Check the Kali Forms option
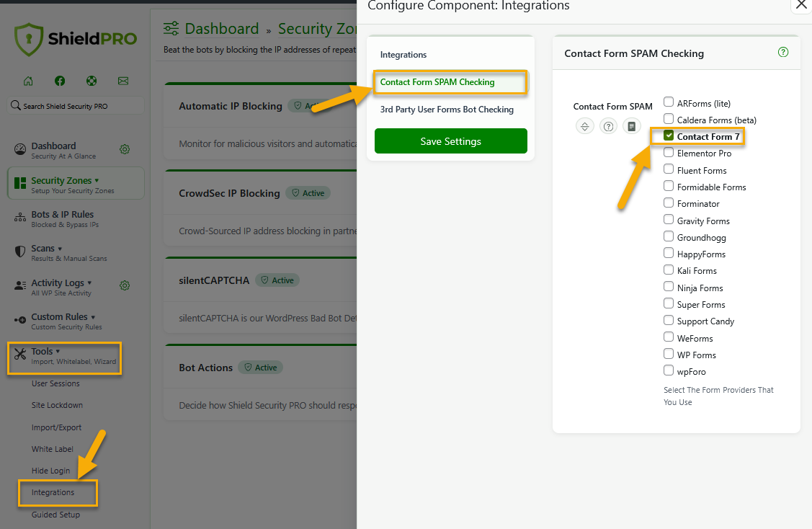This screenshot has width=812, height=529. pyautogui.click(x=669, y=270)
